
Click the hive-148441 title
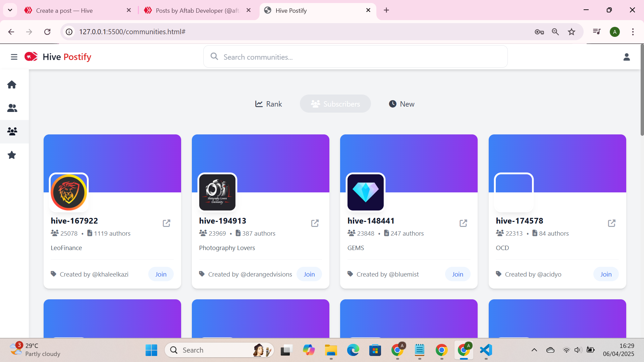click(371, 221)
